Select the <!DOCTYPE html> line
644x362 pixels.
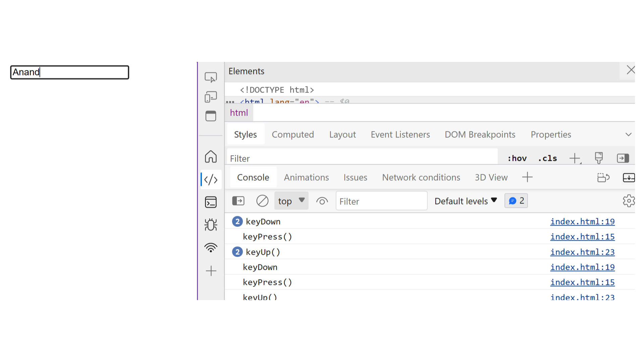point(277,90)
